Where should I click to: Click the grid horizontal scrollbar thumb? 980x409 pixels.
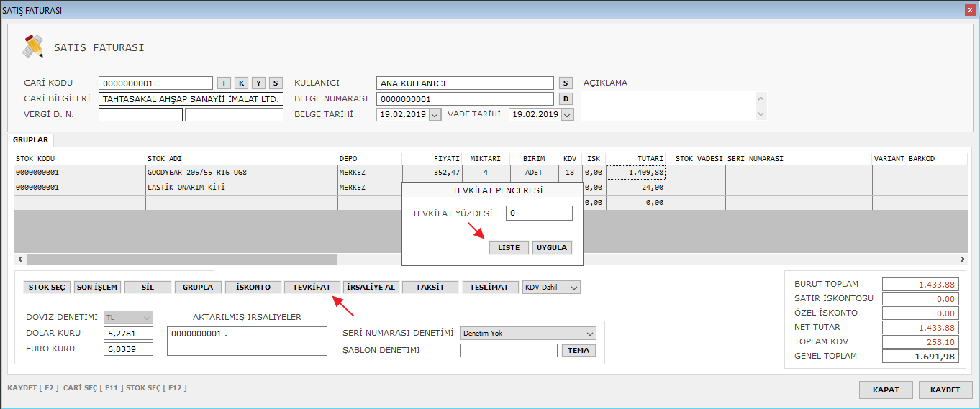tap(181, 259)
